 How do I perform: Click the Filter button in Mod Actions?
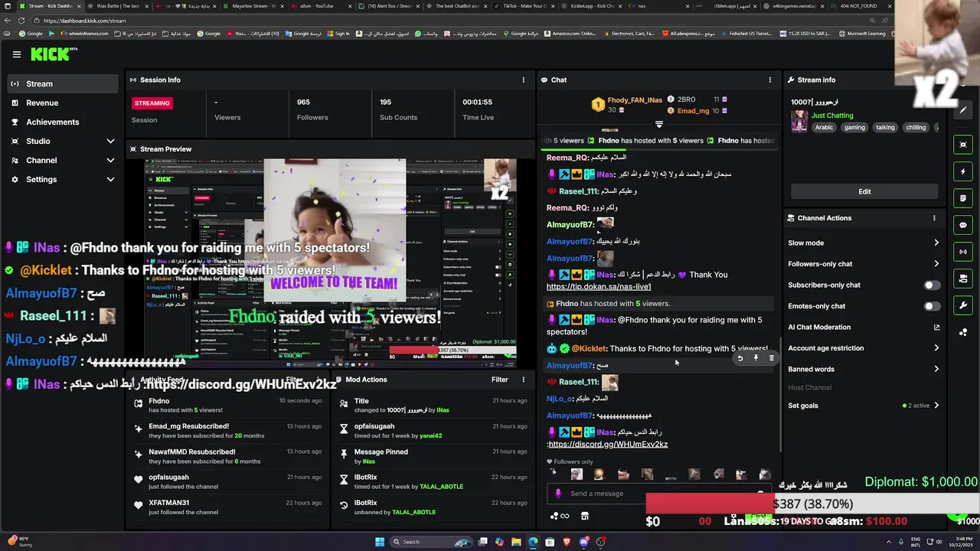coord(500,380)
